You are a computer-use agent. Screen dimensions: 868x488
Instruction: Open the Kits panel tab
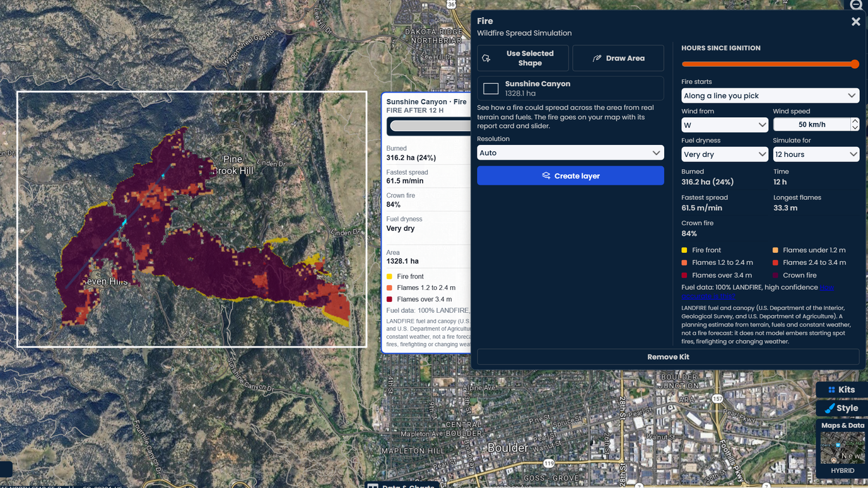click(842, 390)
